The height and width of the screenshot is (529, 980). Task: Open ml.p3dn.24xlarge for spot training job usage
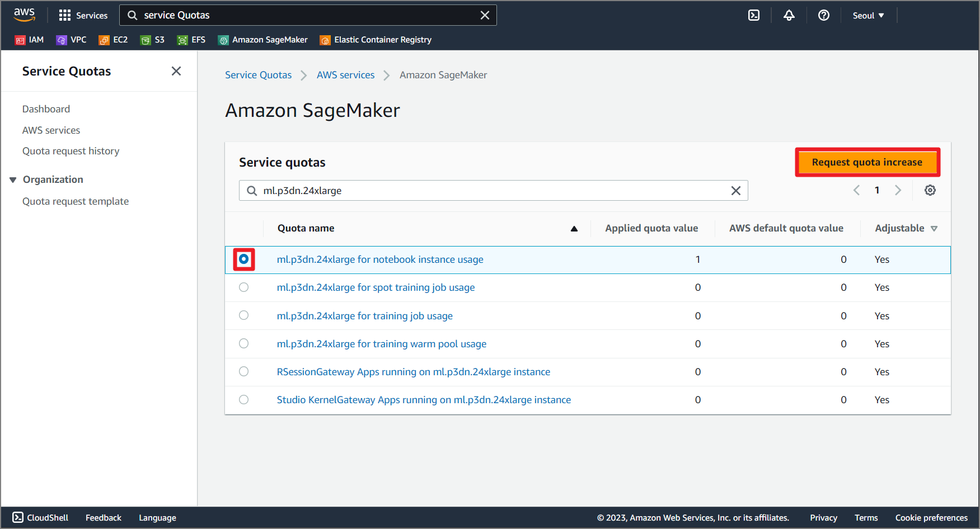[x=376, y=287]
